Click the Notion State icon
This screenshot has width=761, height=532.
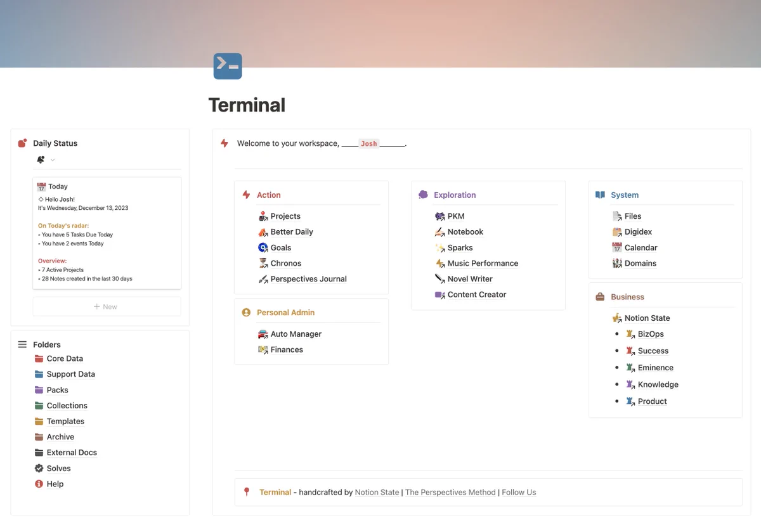coord(617,318)
